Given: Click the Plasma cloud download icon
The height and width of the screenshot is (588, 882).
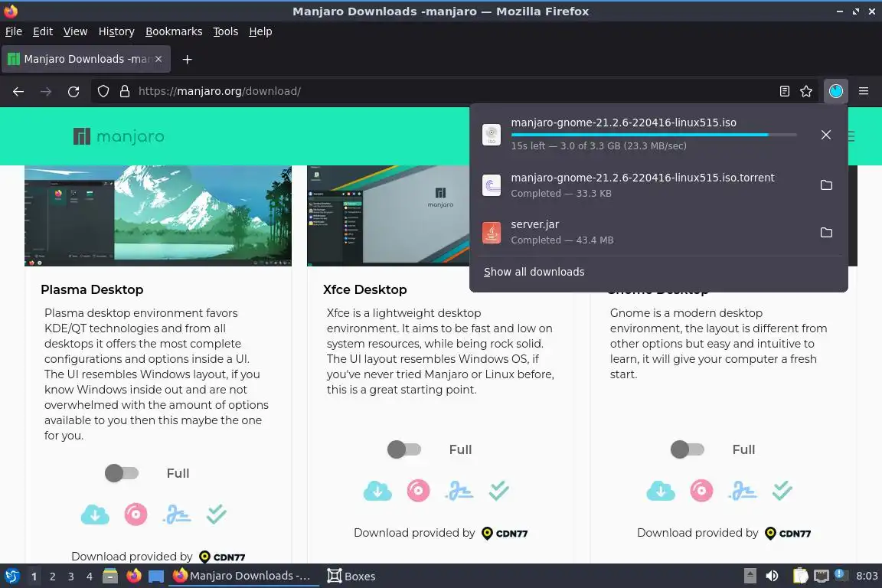Looking at the screenshot, I should (x=95, y=514).
